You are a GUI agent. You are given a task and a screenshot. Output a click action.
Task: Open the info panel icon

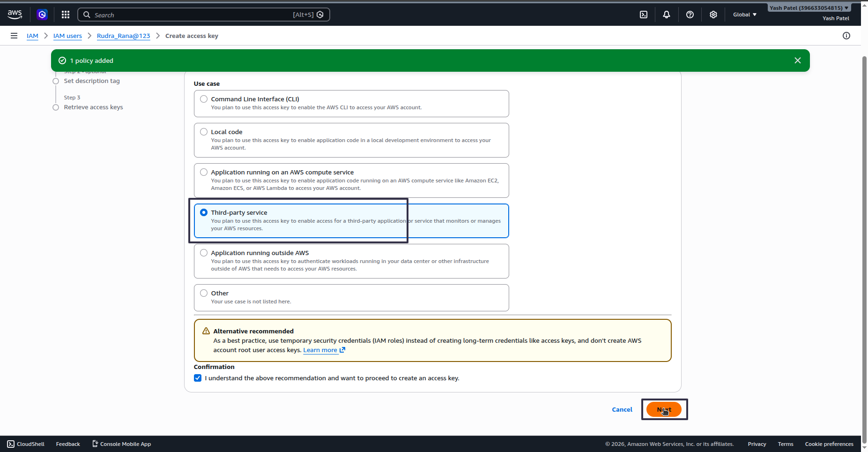point(846,36)
